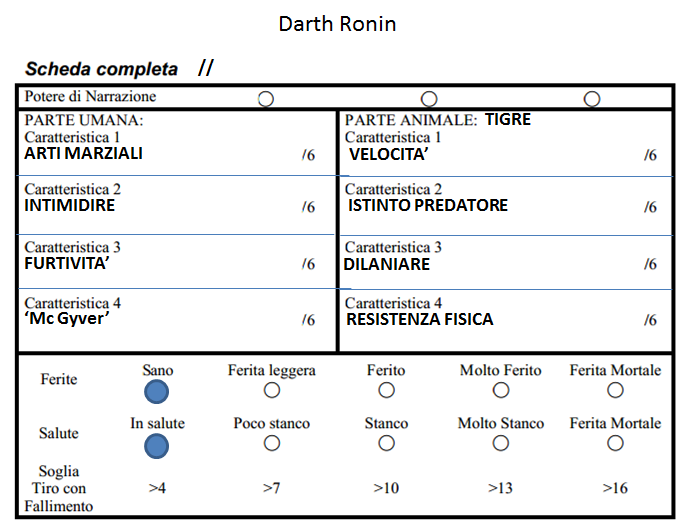Click the filled Sano wound circle
Image resolution: width=699 pixels, height=532 pixels.
(157, 392)
